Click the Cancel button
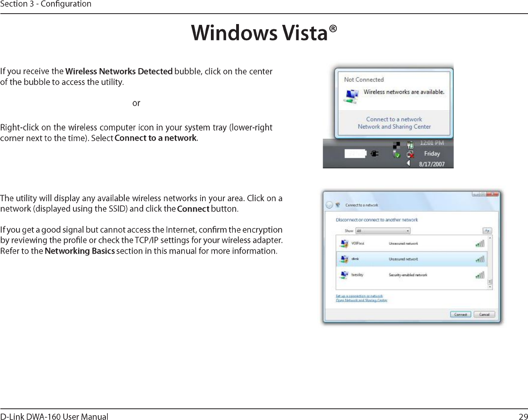The image size is (528, 420). 484,315
